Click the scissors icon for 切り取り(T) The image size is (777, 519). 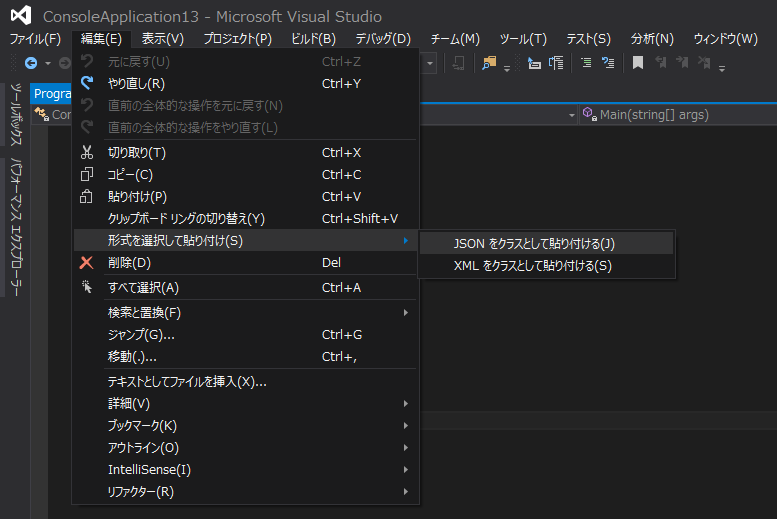pos(87,152)
